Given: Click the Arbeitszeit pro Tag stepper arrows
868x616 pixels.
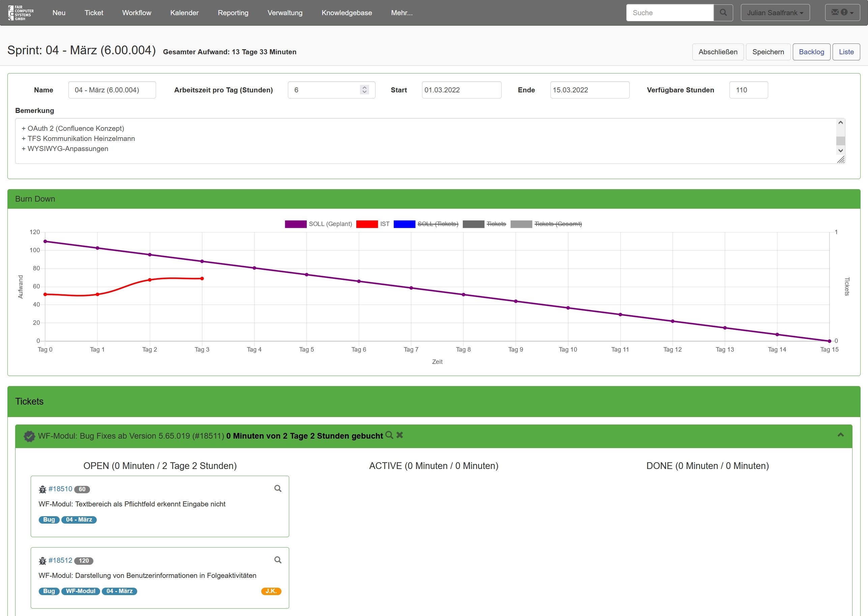Looking at the screenshot, I should pos(364,90).
